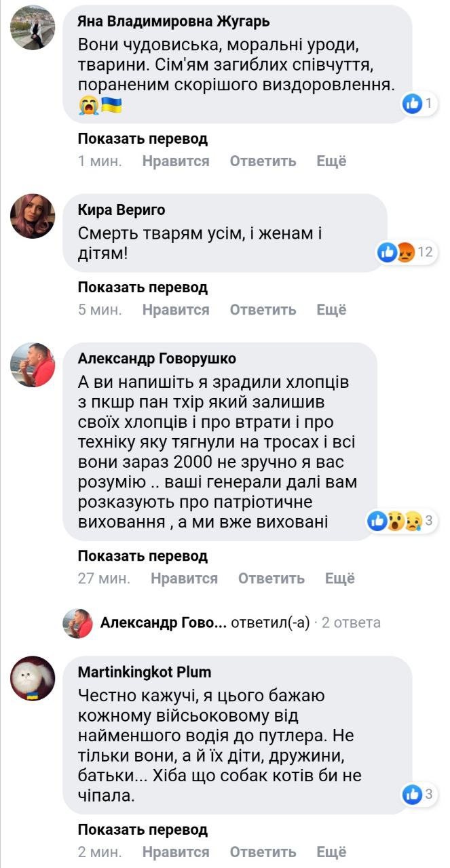Click Кира Вериго's profile avatar
The height and width of the screenshot is (868, 450).
[x=33, y=216]
